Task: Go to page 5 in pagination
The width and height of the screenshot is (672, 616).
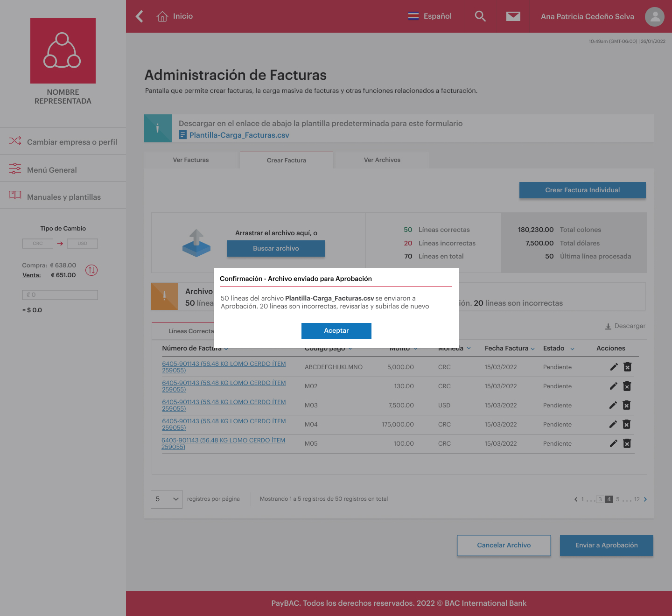Action: (618, 499)
